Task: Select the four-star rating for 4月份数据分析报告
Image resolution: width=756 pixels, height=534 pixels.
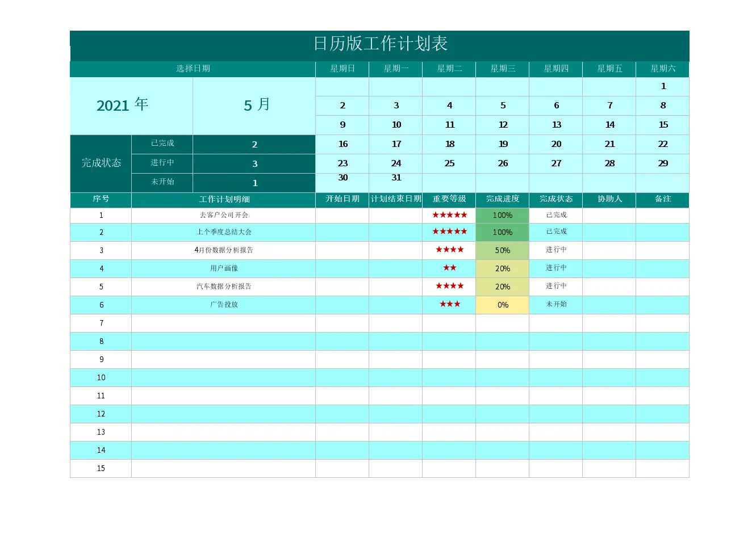Action: 449,250
